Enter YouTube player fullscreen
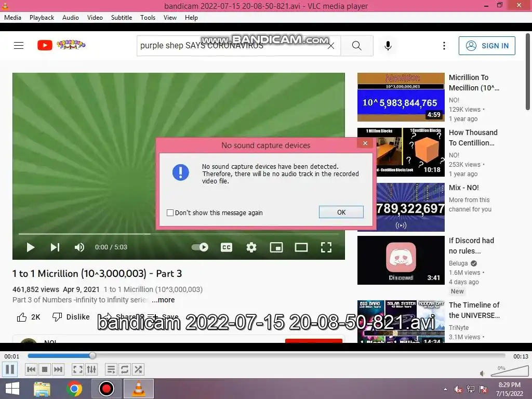The height and width of the screenshot is (399, 532). (x=326, y=247)
